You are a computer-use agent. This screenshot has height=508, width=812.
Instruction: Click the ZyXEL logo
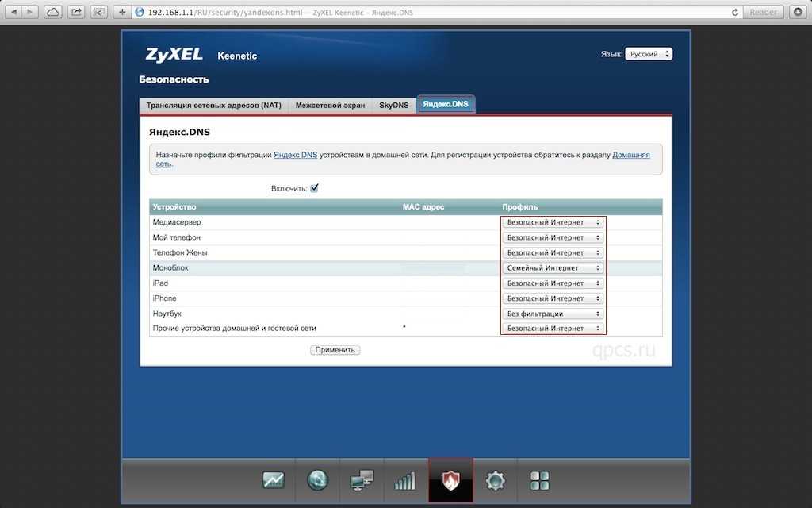[174, 55]
